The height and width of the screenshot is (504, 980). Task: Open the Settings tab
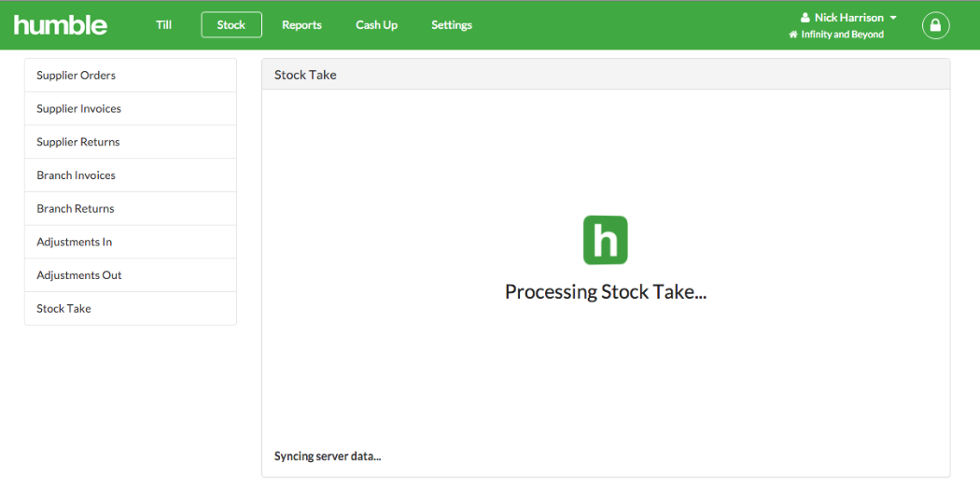coord(452,25)
